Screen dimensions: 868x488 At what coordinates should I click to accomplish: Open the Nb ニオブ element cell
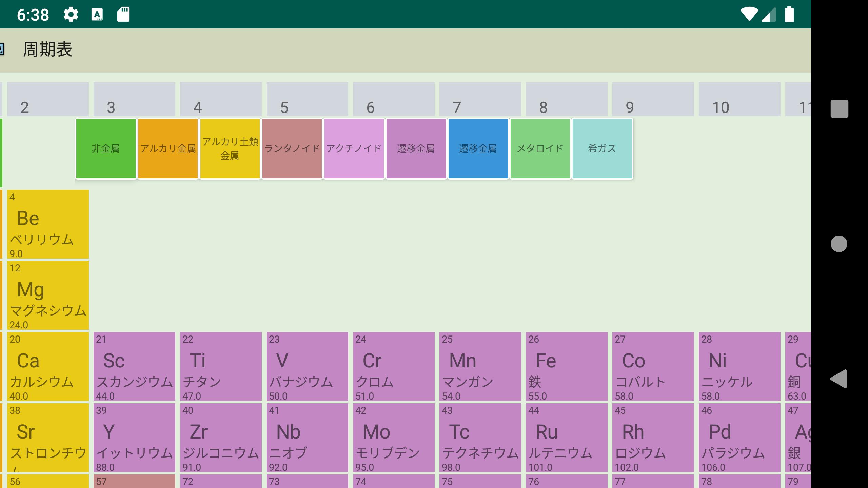point(307,438)
